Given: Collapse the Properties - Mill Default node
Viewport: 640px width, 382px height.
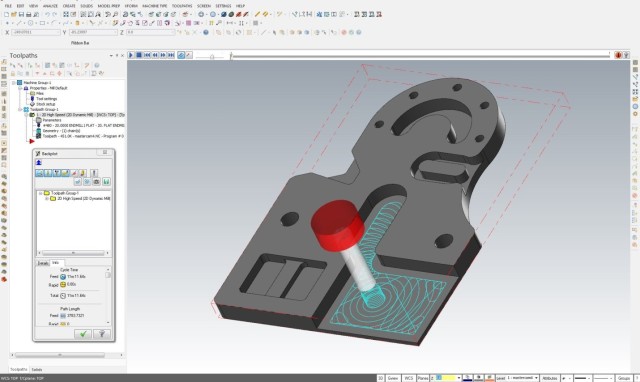Looking at the screenshot, I should [x=20, y=88].
